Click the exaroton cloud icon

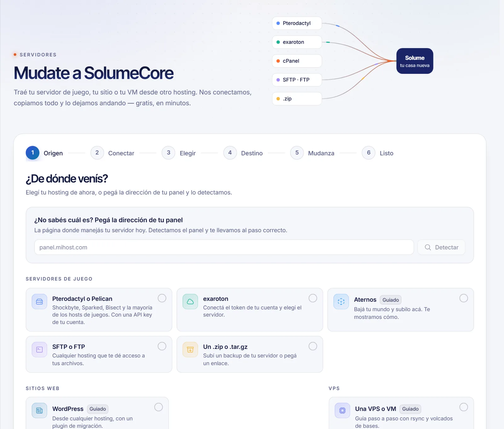pyautogui.click(x=190, y=302)
